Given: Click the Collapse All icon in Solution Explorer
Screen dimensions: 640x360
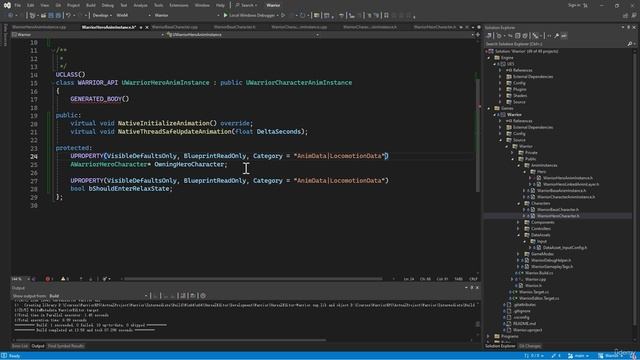Looking at the screenshot, I should click(x=518, y=36).
